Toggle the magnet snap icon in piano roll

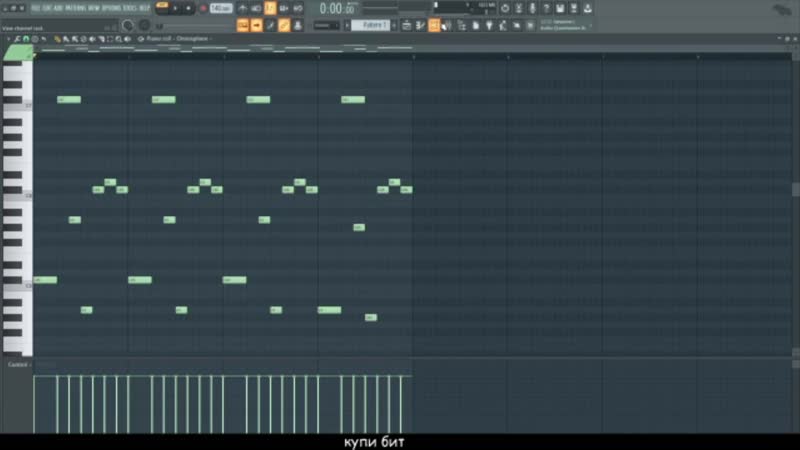[x=26, y=39]
